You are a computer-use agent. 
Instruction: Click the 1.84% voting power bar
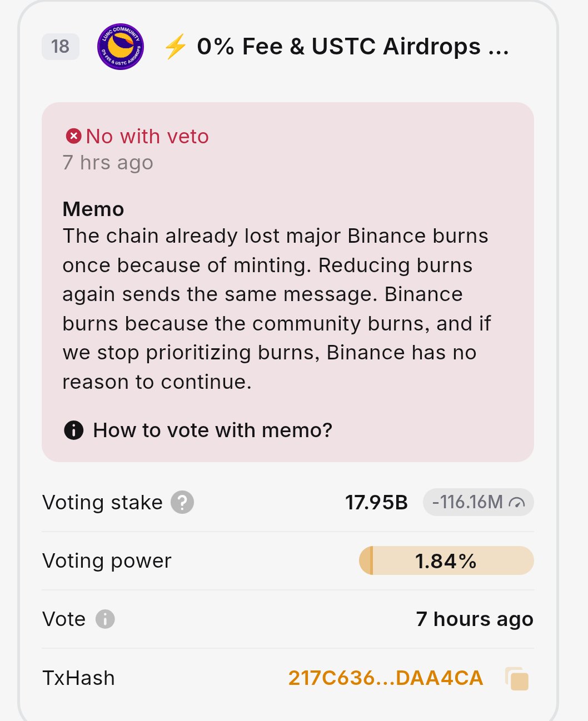pos(446,560)
